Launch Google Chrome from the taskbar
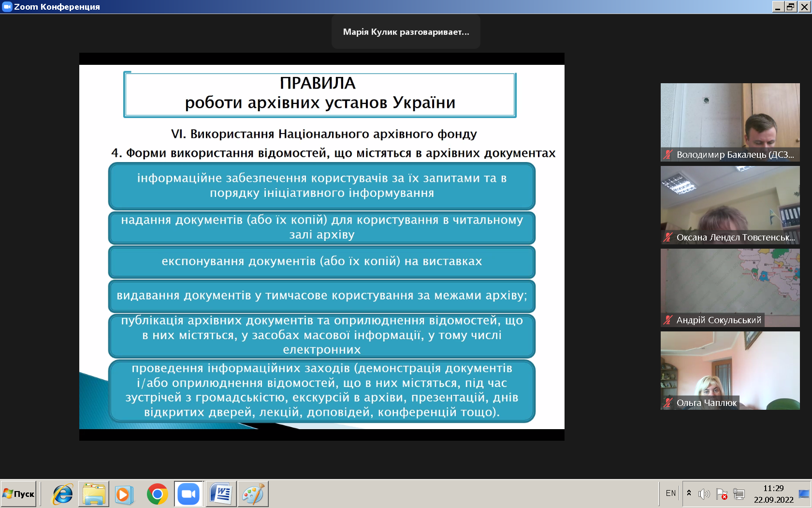Image resolution: width=812 pixels, height=508 pixels. pyautogui.click(x=157, y=494)
